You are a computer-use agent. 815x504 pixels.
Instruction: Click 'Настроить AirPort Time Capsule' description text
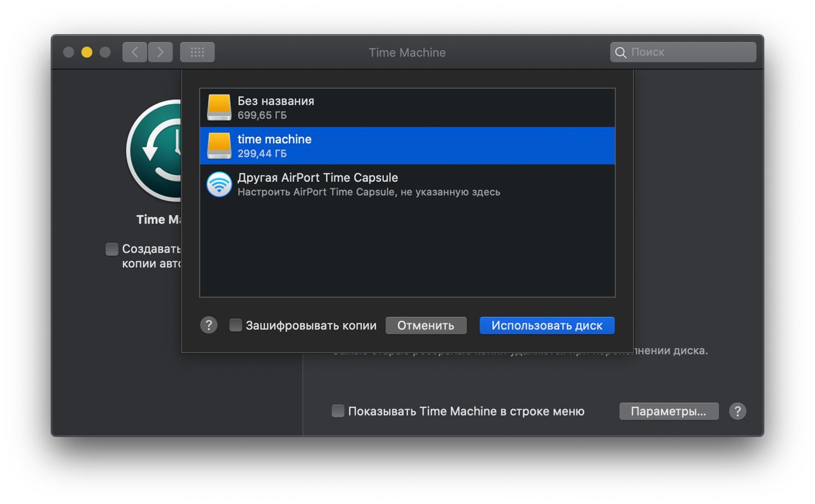click(x=369, y=192)
